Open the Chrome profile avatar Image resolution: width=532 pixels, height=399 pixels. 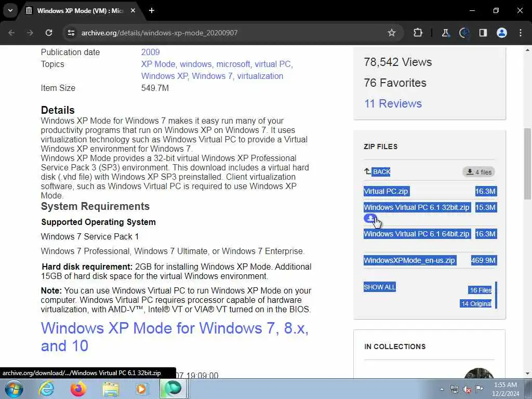502,33
